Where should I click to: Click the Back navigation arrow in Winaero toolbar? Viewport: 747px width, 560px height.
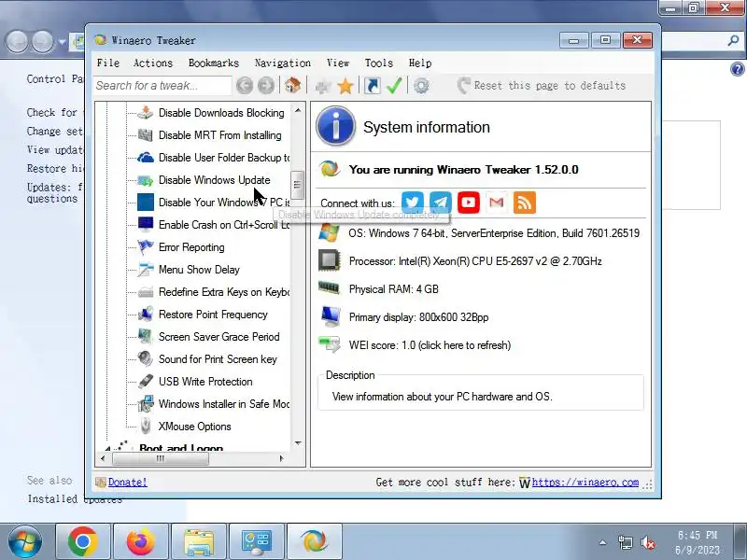(x=245, y=86)
